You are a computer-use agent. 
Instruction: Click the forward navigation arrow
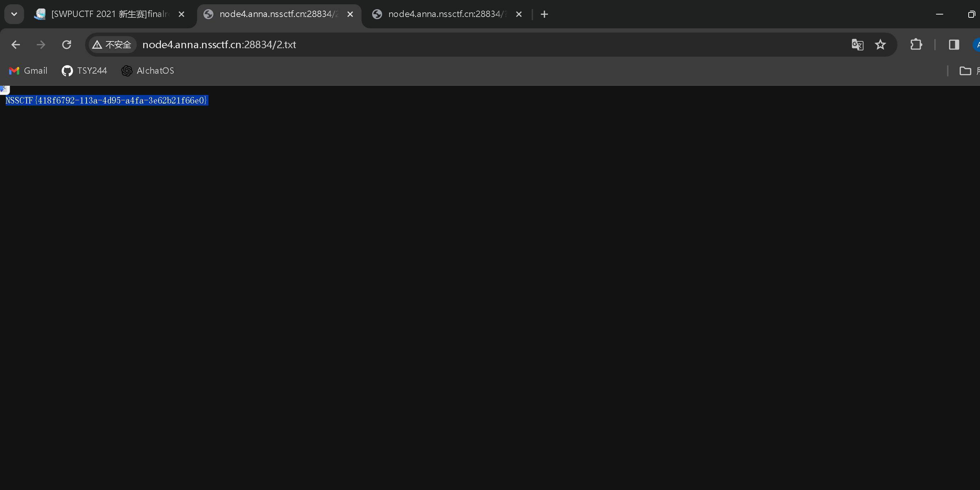coord(41,45)
